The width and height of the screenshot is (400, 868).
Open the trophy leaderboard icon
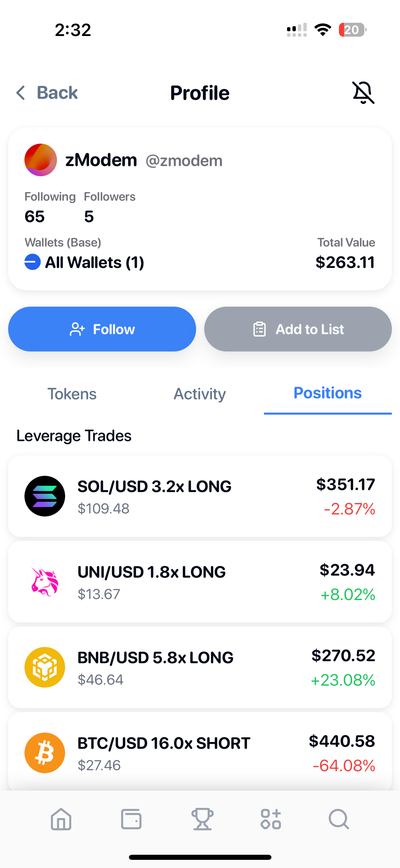click(x=203, y=819)
